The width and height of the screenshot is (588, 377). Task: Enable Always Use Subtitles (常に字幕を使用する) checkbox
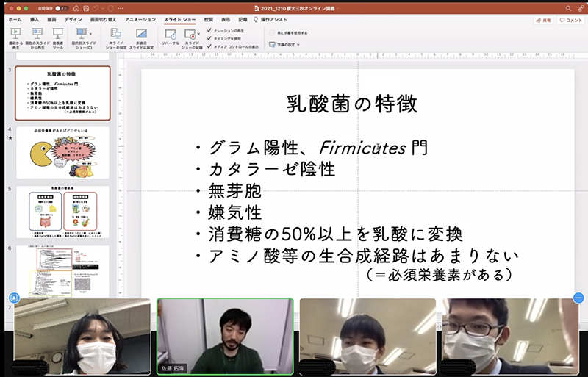(x=272, y=33)
